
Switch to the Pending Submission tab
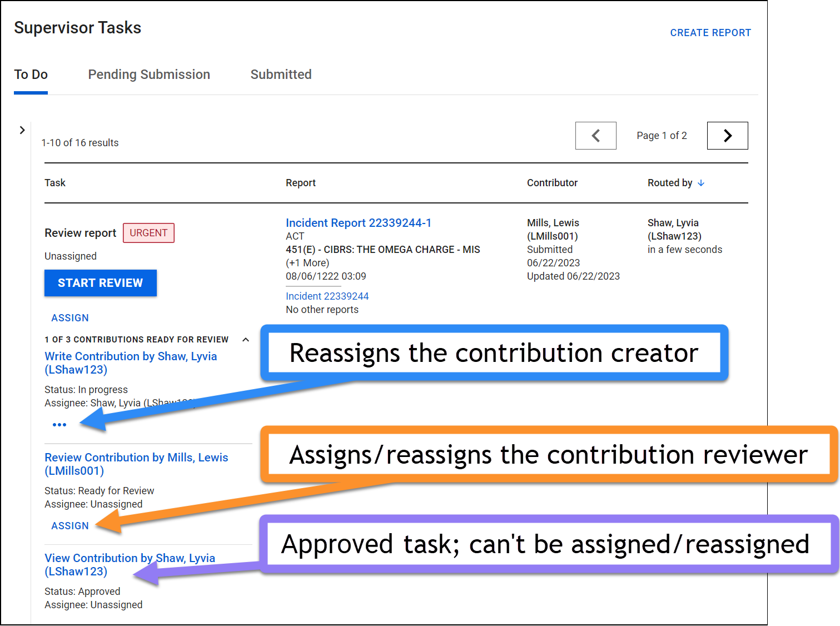148,74
